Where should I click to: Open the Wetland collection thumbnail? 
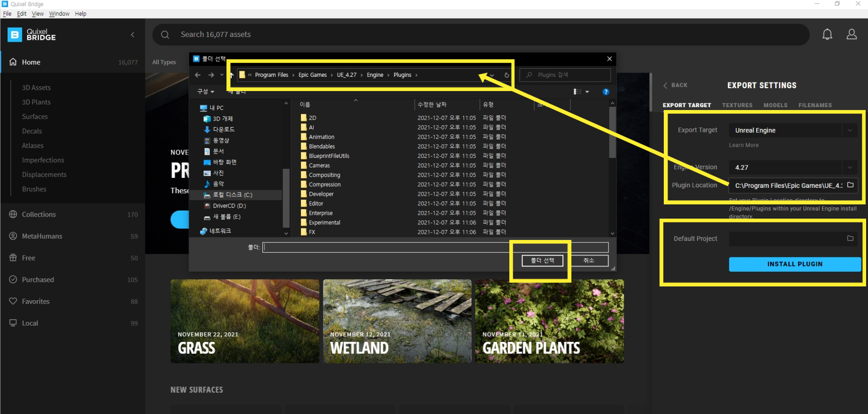click(397, 321)
